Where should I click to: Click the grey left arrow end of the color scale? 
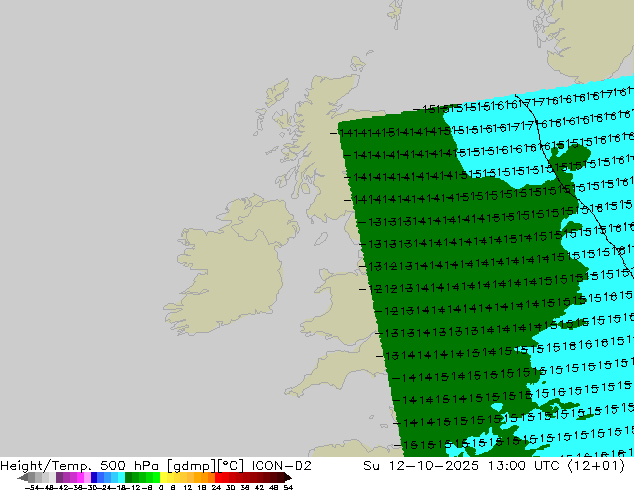(x=23, y=477)
